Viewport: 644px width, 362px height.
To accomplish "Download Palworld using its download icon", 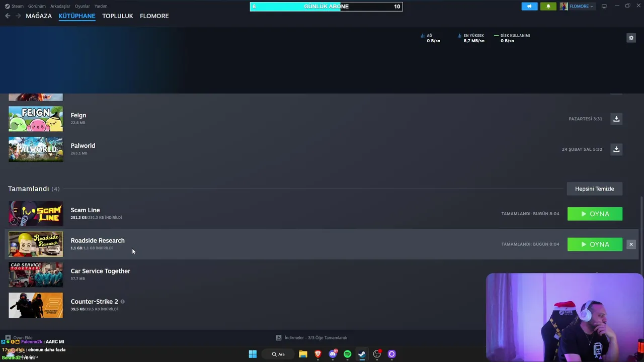I will [616, 149].
